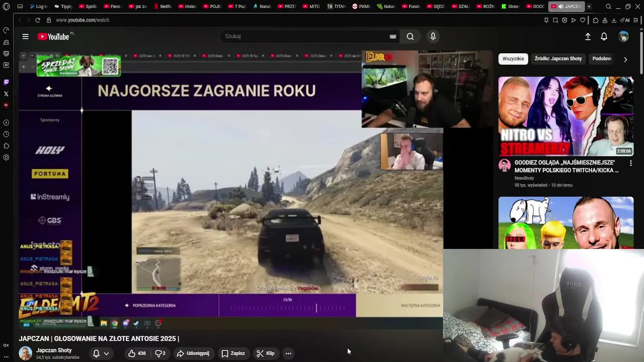The width and height of the screenshot is (644, 362).
Task: Switch to the Naruto browser tab
Action: (x=261, y=7)
